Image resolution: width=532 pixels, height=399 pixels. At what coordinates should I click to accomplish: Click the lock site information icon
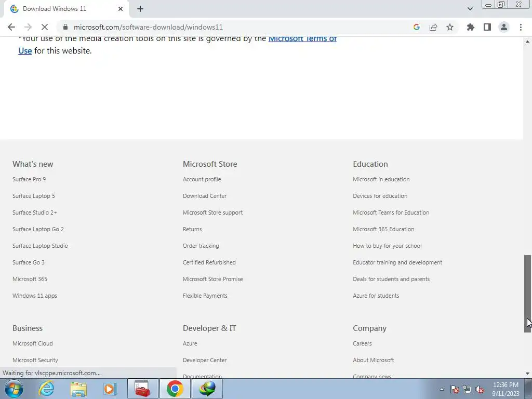tap(65, 27)
